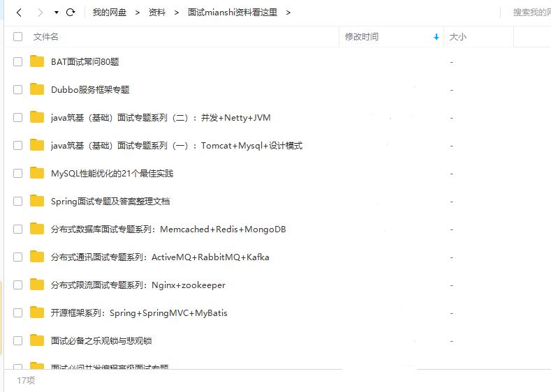551x392 pixels.
Task: Open java筑基 面试专题系列(一) folder name
Action: point(177,146)
